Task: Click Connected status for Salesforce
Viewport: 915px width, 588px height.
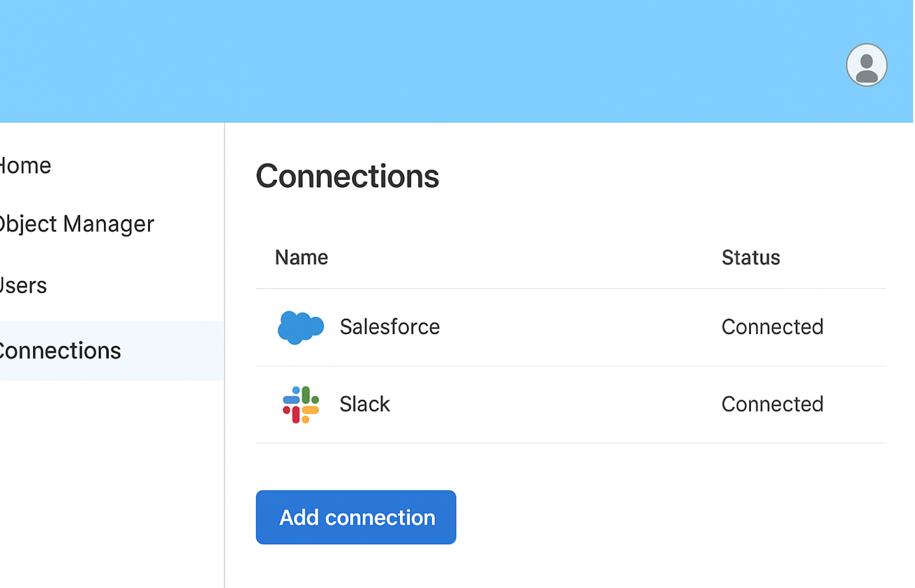Action: point(772,327)
